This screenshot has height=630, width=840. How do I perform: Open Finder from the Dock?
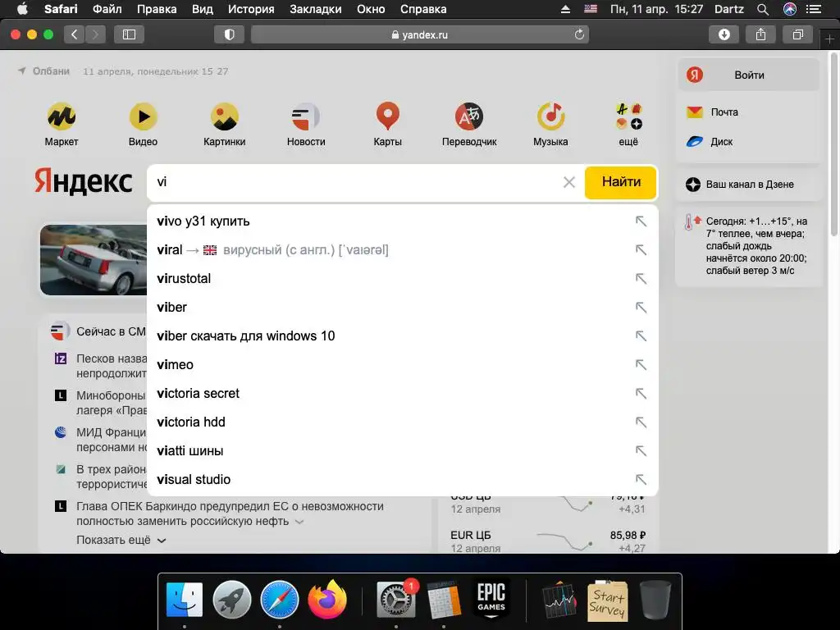coord(185,600)
